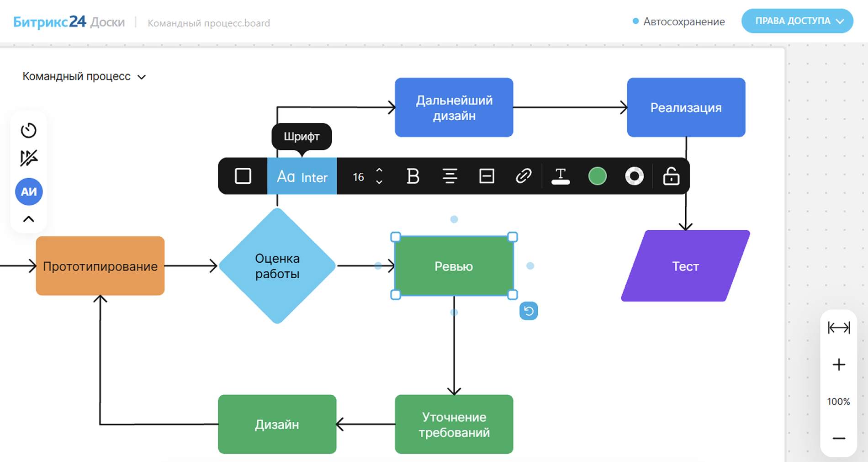This screenshot has width=868, height=462.
Task: Open the ПРАВА ДОСТУПА menu
Action: tap(797, 21)
